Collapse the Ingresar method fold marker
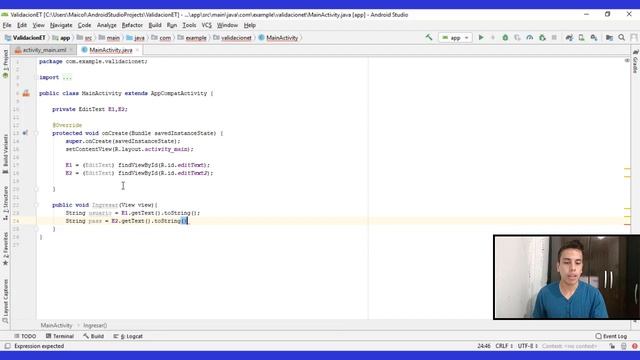 coord(36,205)
